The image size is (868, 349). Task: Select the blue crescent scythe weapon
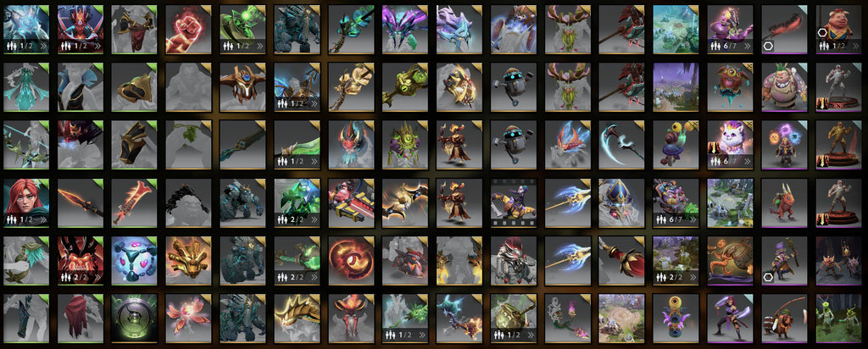(622, 144)
